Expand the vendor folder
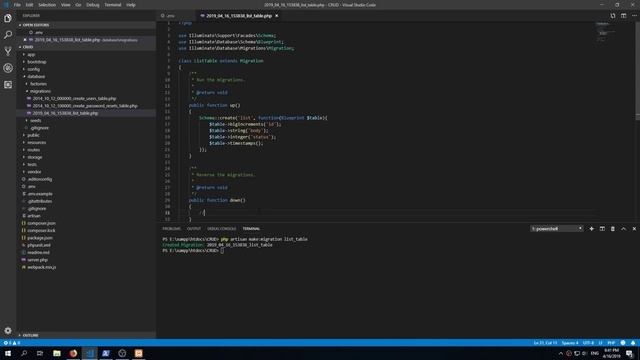This screenshot has width=640, height=360. pyautogui.click(x=34, y=172)
